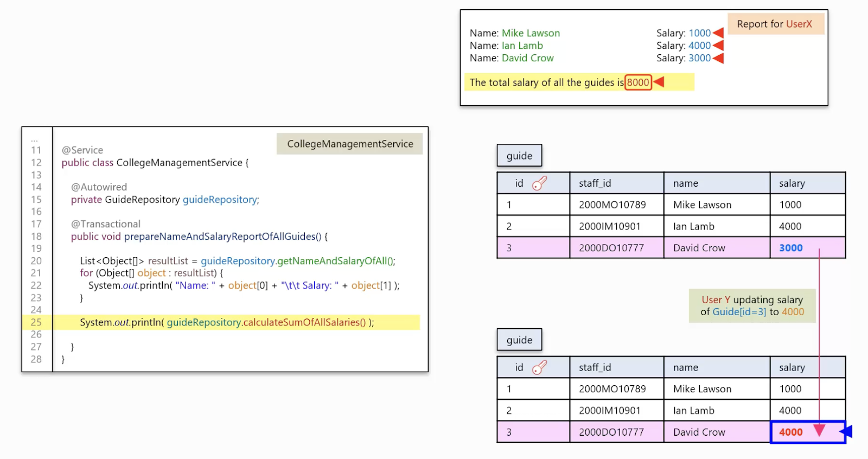
Task: Select the 'public class CollegeManagementService {' declaration line
Action: [155, 163]
